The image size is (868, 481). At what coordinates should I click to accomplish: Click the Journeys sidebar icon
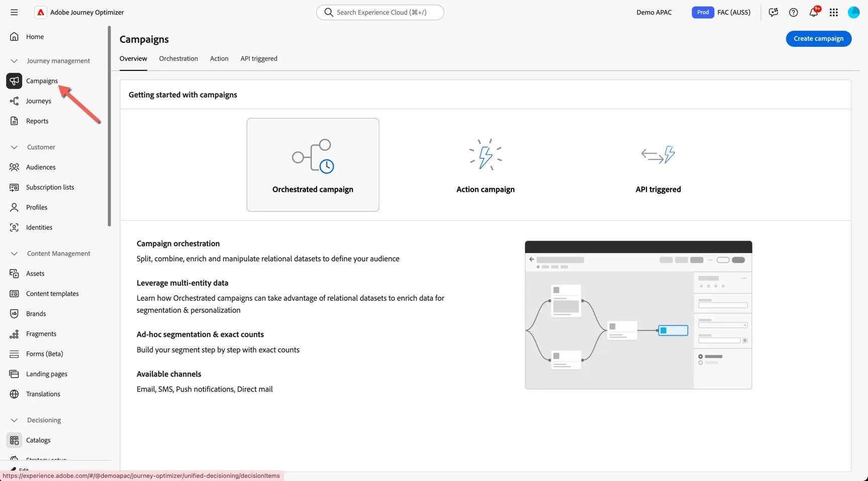tap(14, 101)
